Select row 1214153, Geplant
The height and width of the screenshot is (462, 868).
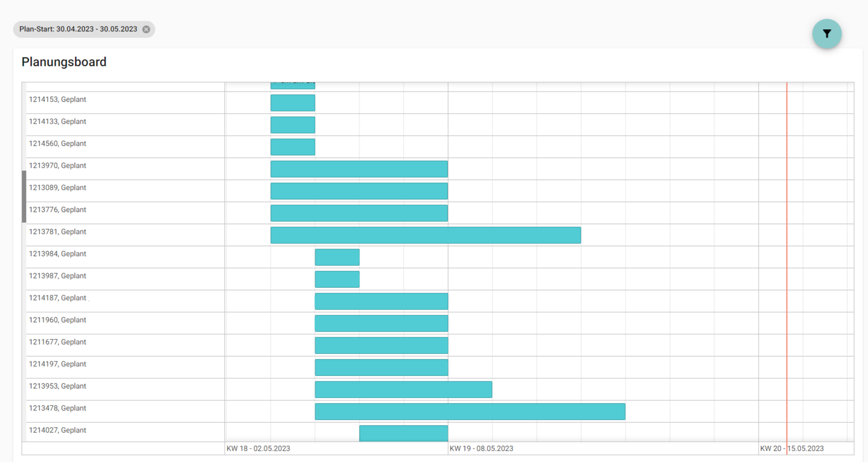click(58, 100)
